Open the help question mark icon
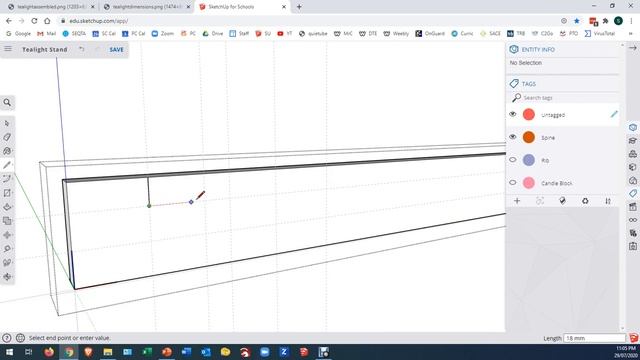The width and height of the screenshot is (640, 360). click(7, 338)
